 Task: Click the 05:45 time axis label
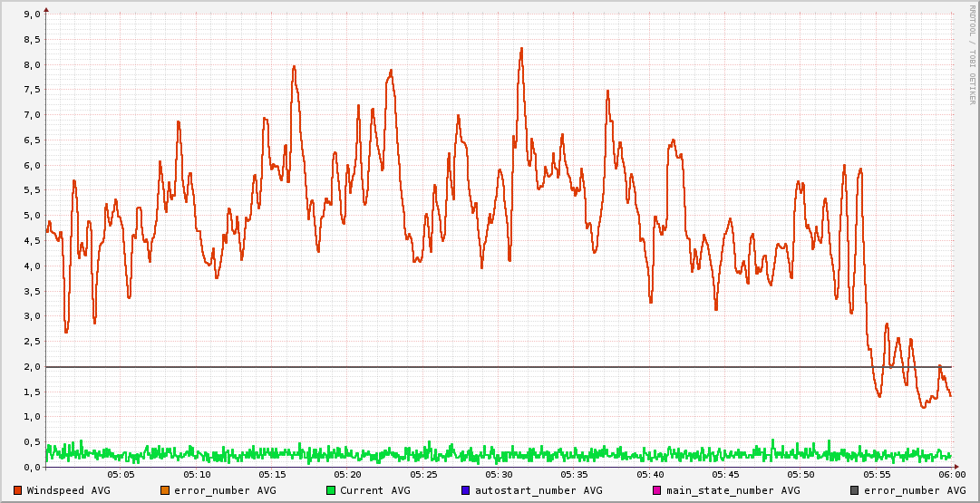pyautogui.click(x=726, y=474)
